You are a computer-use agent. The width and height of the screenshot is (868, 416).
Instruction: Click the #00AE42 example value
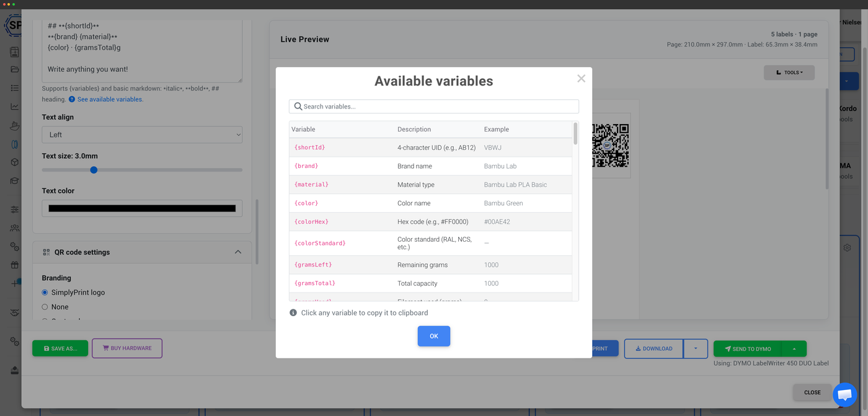tap(497, 222)
